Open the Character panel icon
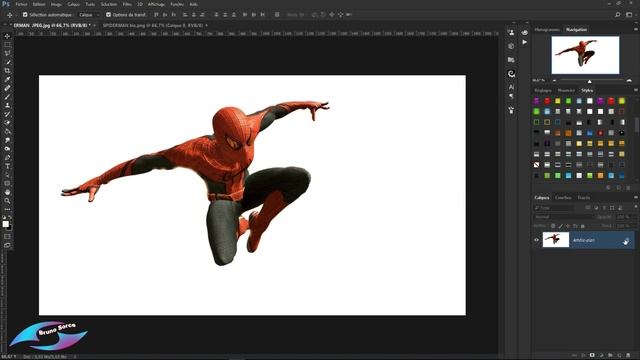 (x=511, y=87)
